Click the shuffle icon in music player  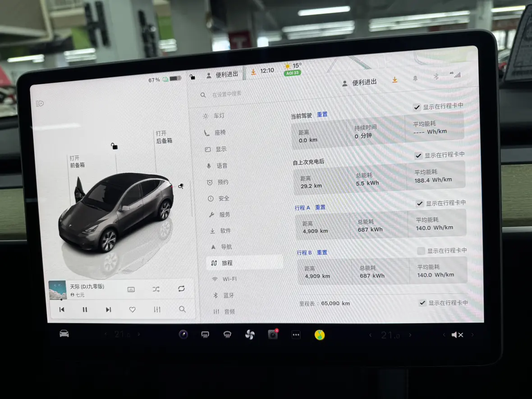click(156, 289)
